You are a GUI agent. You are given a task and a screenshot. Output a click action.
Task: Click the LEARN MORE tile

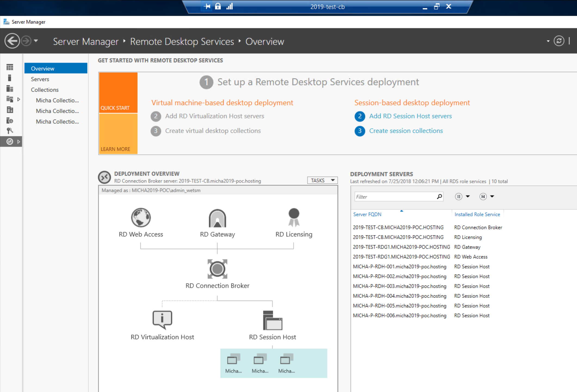(x=118, y=134)
